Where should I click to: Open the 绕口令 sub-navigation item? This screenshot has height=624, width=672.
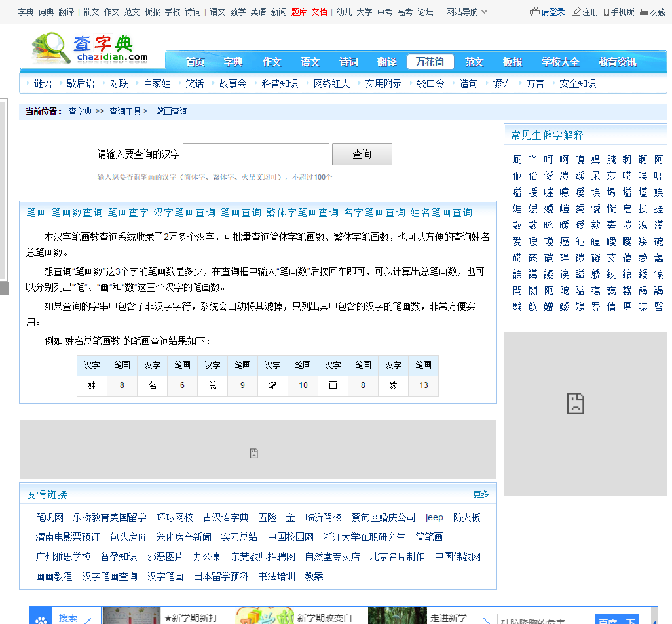pyautogui.click(x=430, y=83)
